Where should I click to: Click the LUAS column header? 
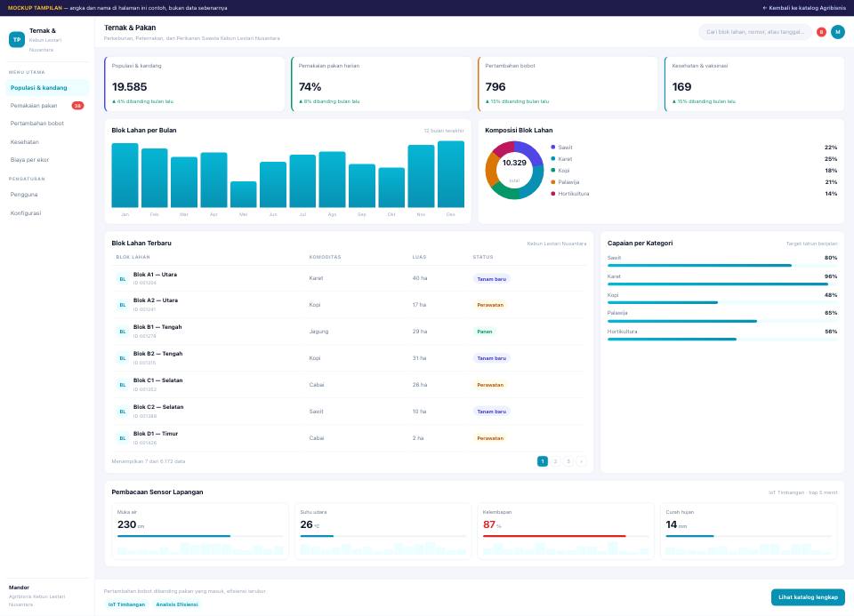tap(419, 257)
